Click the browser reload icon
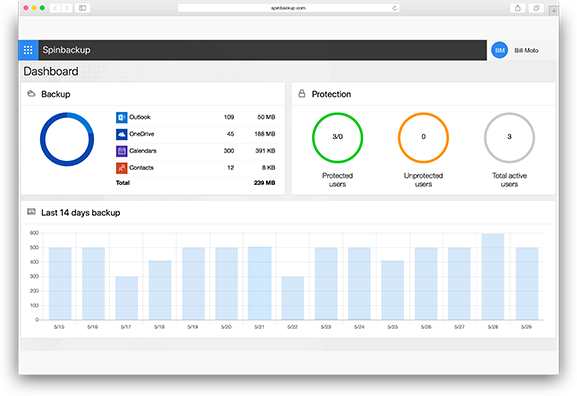577x396 pixels. point(394,8)
